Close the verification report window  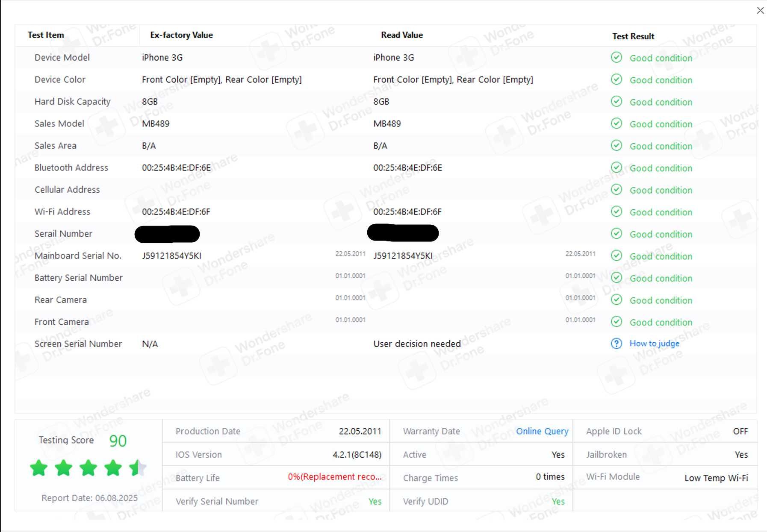(x=760, y=10)
